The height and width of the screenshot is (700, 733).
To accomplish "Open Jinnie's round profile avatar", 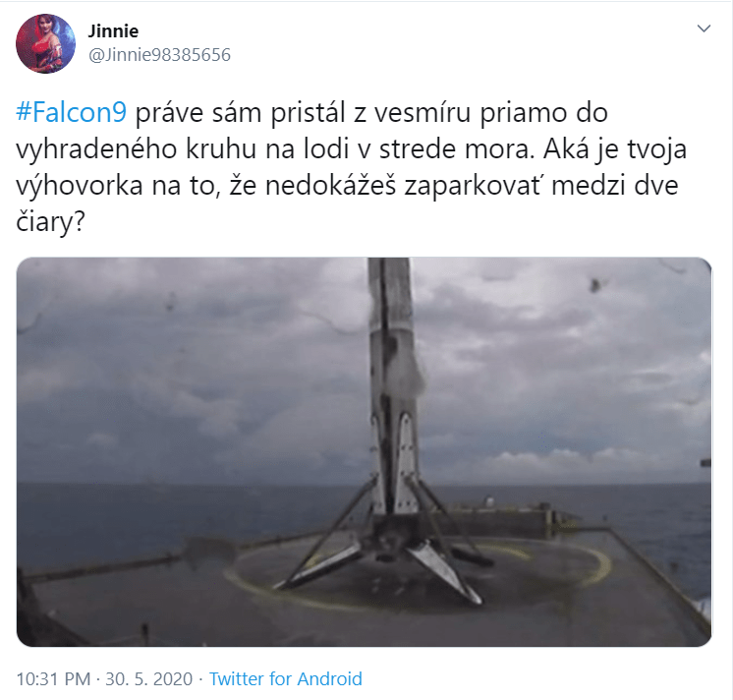I will point(45,43).
